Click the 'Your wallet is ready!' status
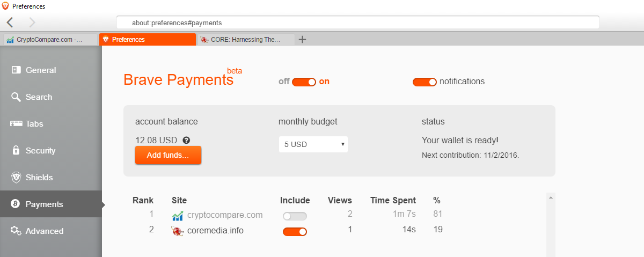Viewport: 644px width, 257px height. (x=460, y=140)
